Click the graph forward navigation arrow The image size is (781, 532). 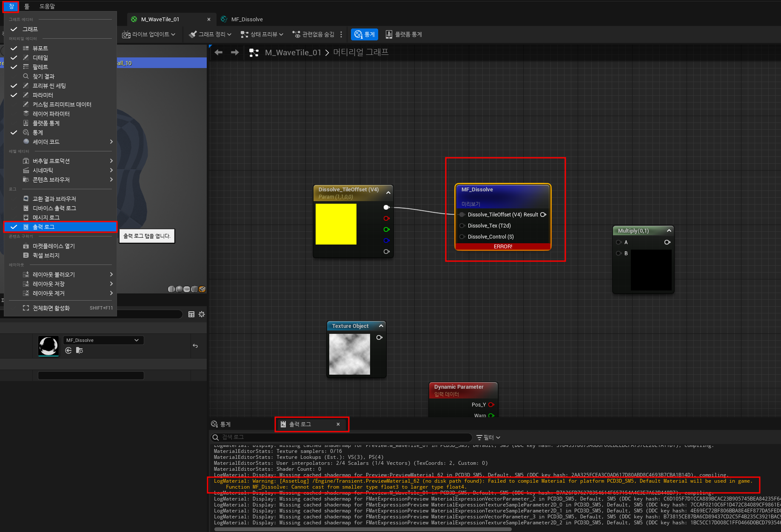coord(235,52)
